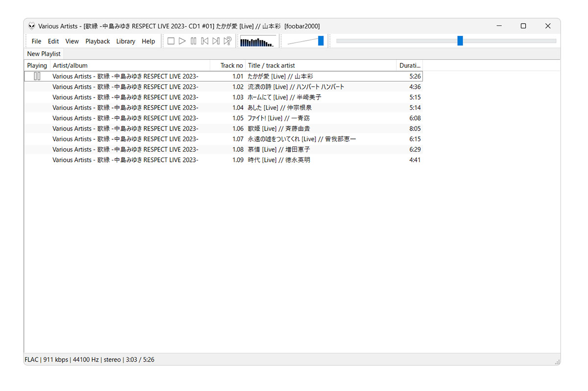This screenshot has width=588, height=391.
Task: Open the Playback menu
Action: coord(98,41)
